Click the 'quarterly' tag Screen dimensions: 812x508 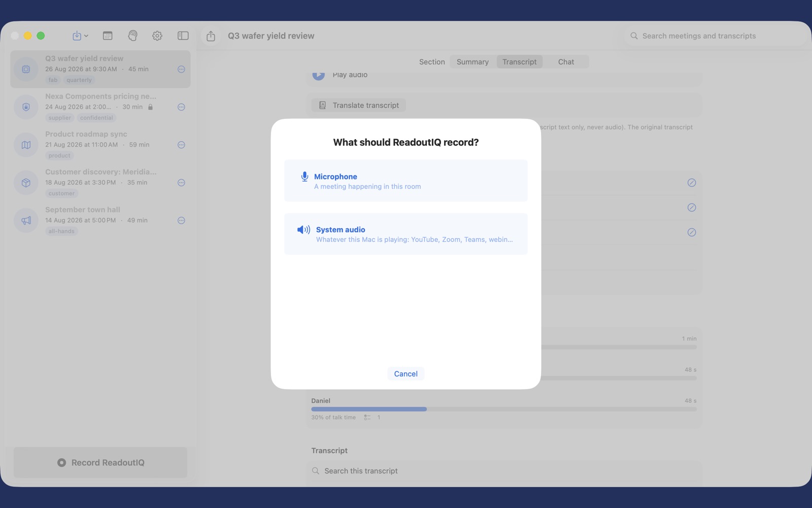pos(79,80)
